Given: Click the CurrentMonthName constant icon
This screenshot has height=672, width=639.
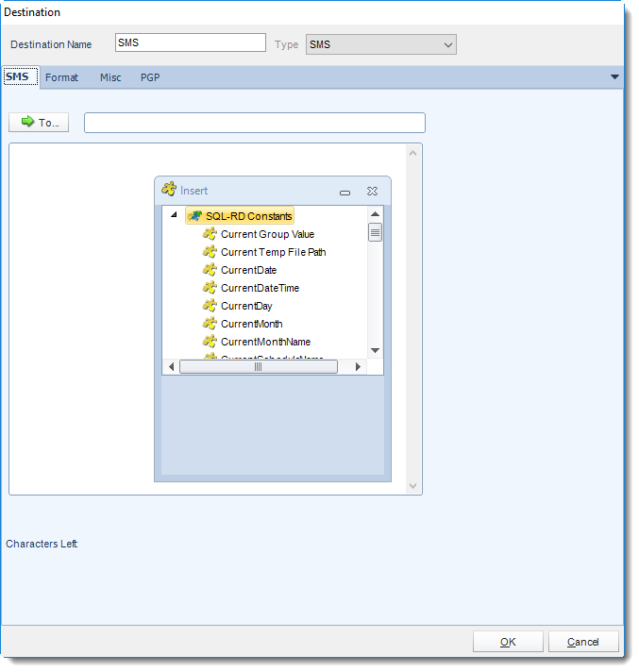Looking at the screenshot, I should [210, 342].
